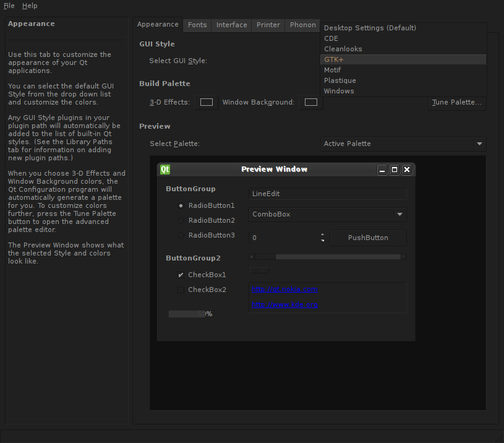
Task: Choose Motif GUI style
Action: coord(403,70)
